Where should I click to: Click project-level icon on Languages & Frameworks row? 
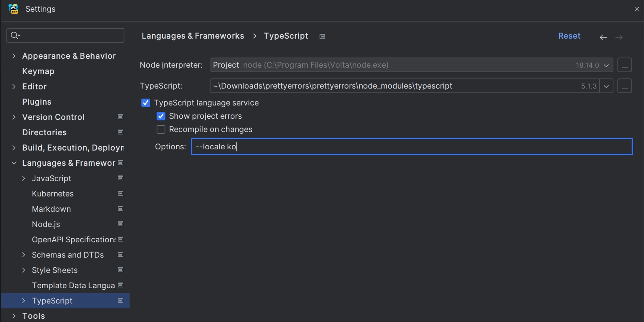pyautogui.click(x=120, y=163)
